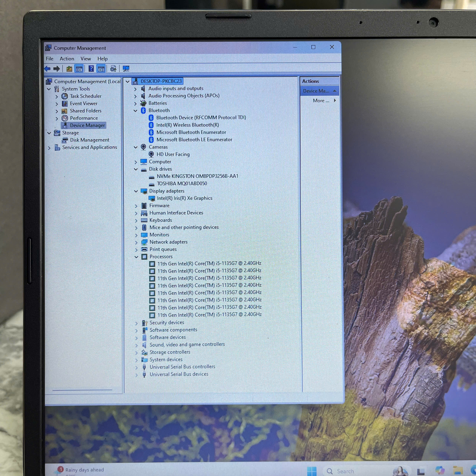This screenshot has height=476, width=476.
Task: Toggle Show/Hide Action Pane toolbar icon
Action: (101, 69)
